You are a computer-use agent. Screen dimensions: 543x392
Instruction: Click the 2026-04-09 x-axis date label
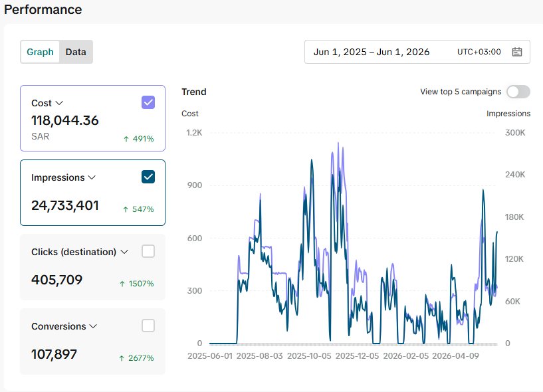point(455,356)
